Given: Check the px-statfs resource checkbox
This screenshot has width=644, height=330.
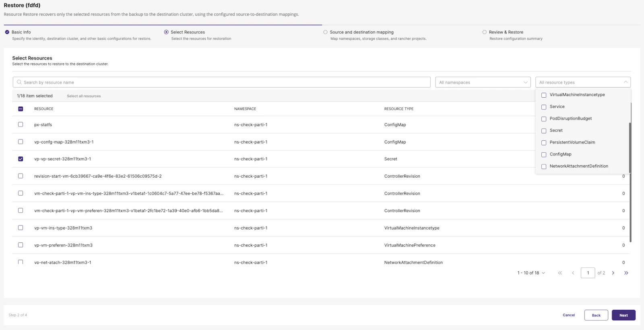Looking at the screenshot, I should [21, 125].
